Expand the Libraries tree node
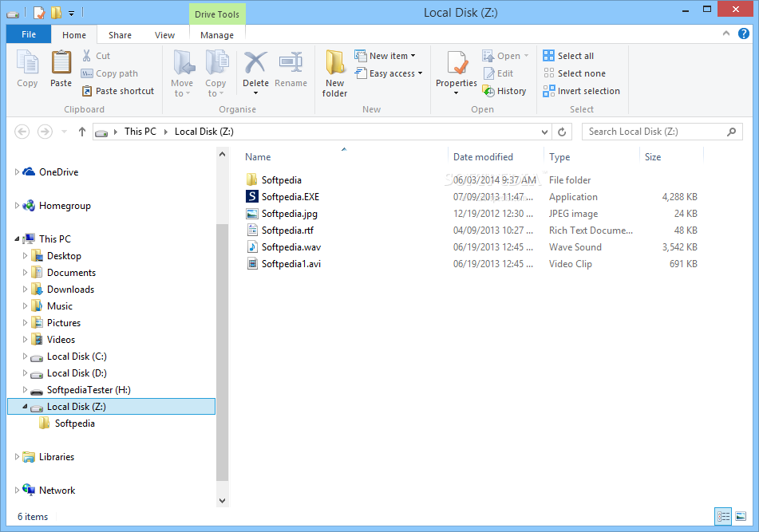 [x=17, y=456]
